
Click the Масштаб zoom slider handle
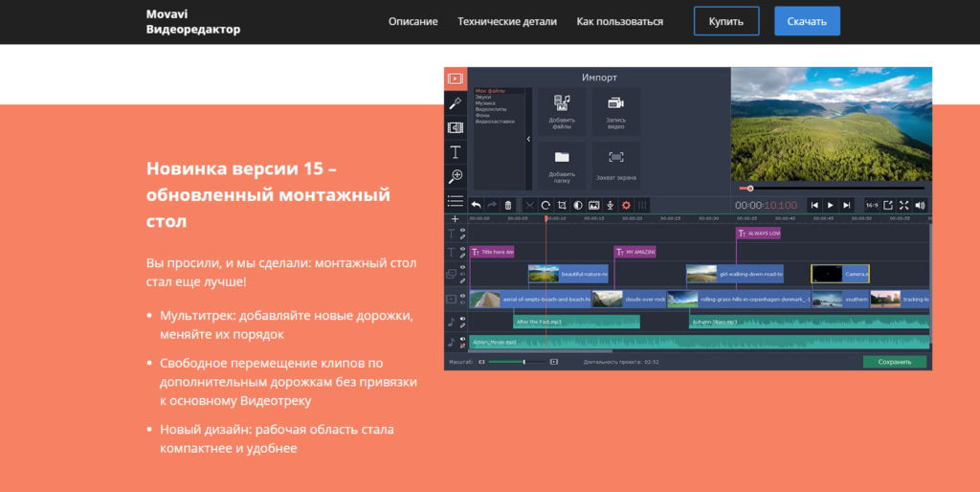523,362
